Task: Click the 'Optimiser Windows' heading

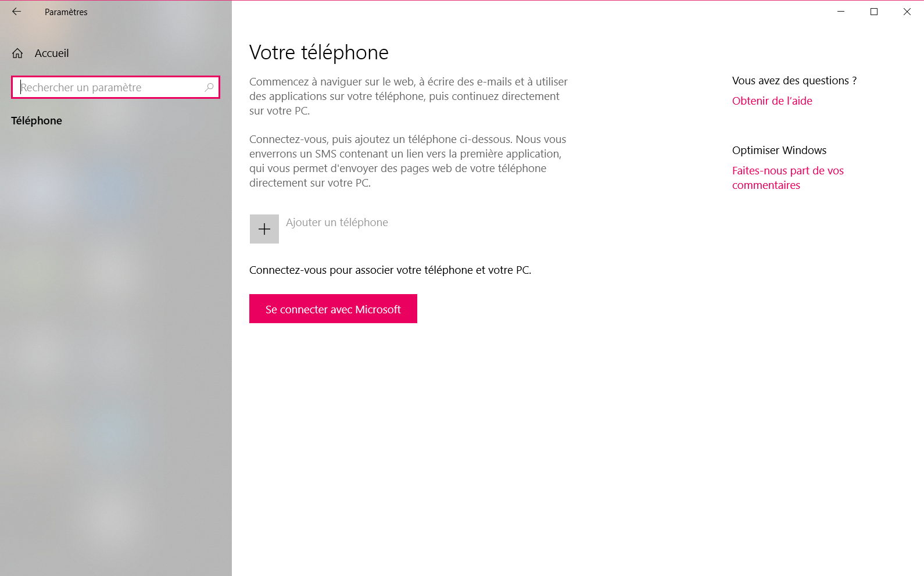Action: click(779, 151)
